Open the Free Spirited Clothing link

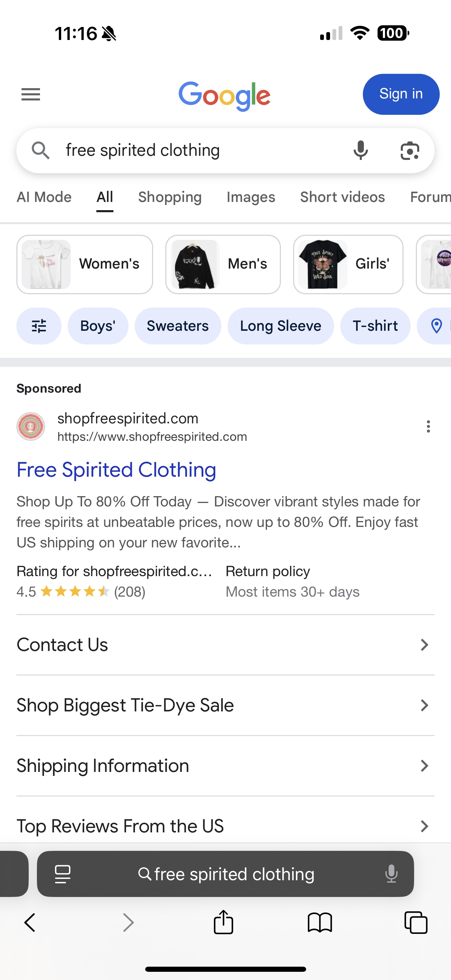coord(117,470)
